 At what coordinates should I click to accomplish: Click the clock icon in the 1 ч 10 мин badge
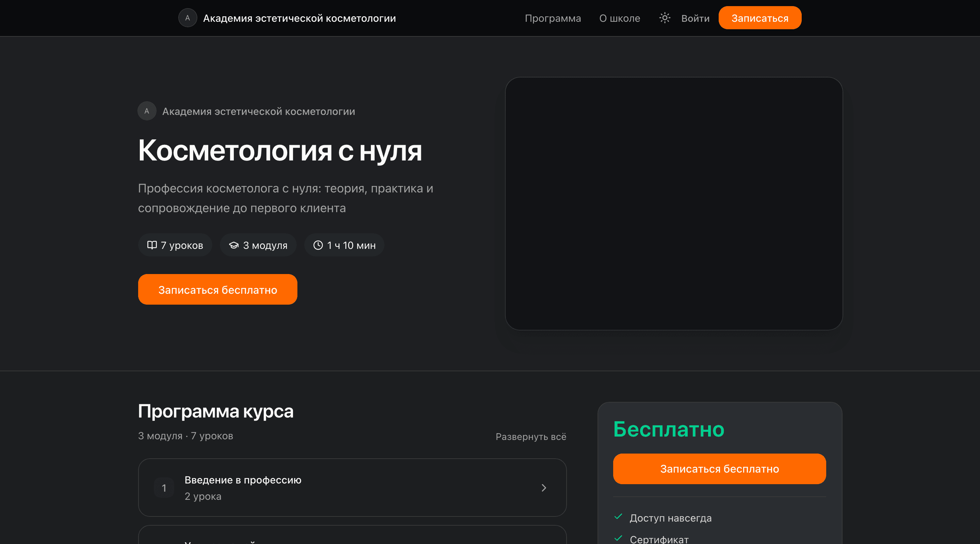318,245
